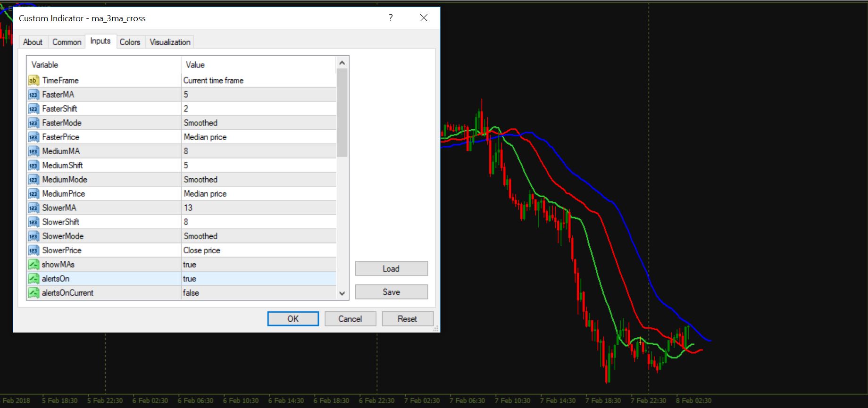Click the inputs list scroll up arrow

point(342,63)
